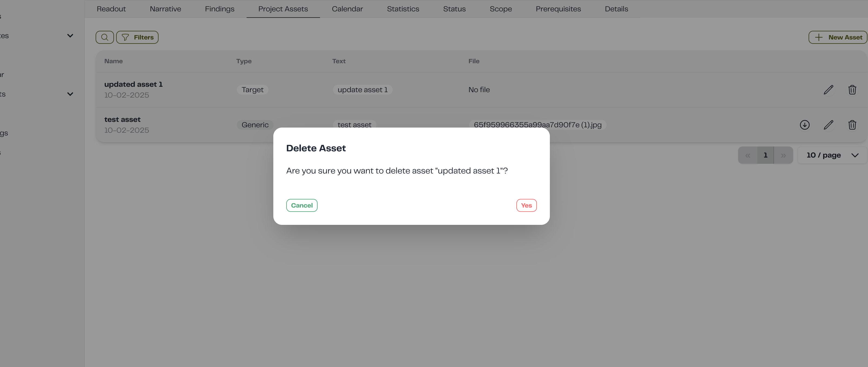This screenshot has height=367, width=868.
Task: Switch to the Scope tab
Action: pos(501,9)
